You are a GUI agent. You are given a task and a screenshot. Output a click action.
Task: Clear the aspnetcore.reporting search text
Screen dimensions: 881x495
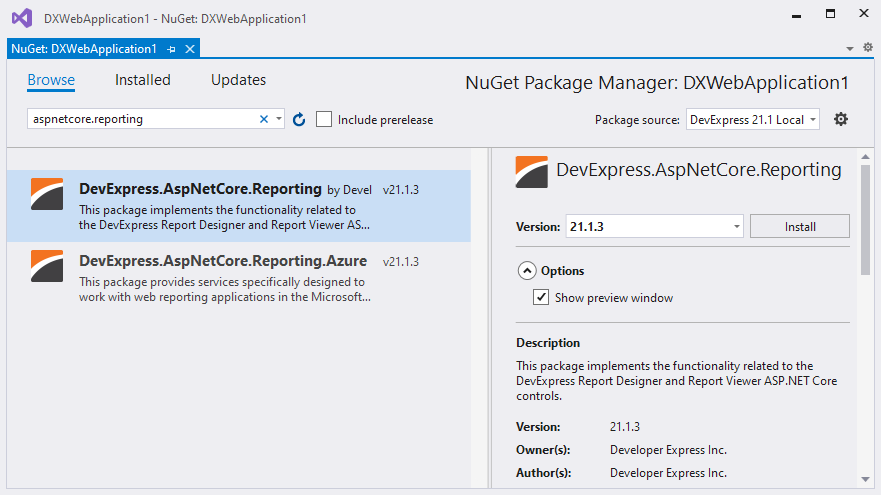click(x=264, y=119)
